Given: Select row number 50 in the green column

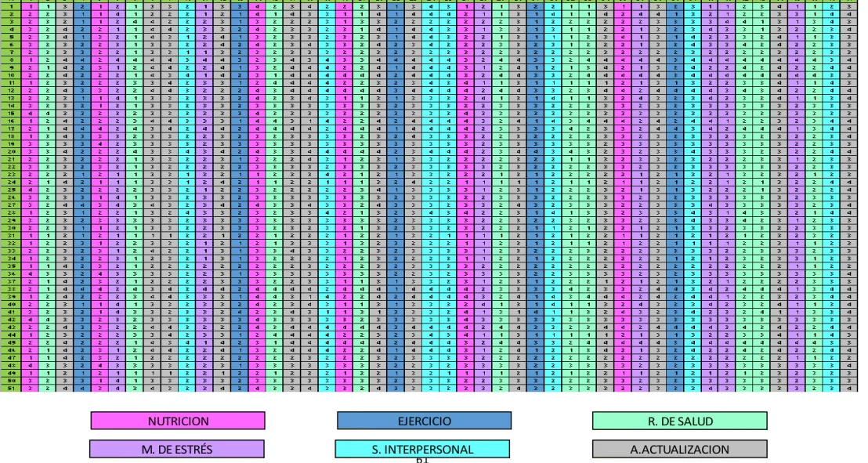Looking at the screenshot, I should (12, 381).
